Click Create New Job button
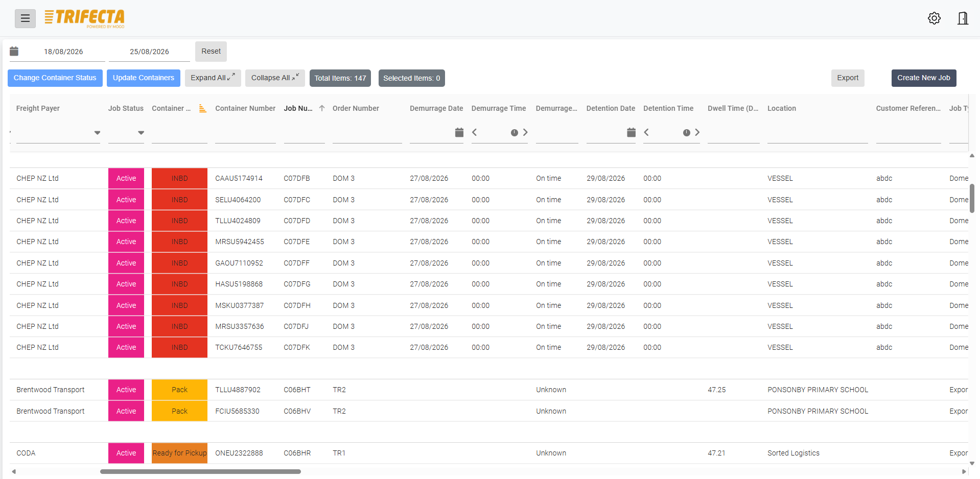 [x=924, y=78]
